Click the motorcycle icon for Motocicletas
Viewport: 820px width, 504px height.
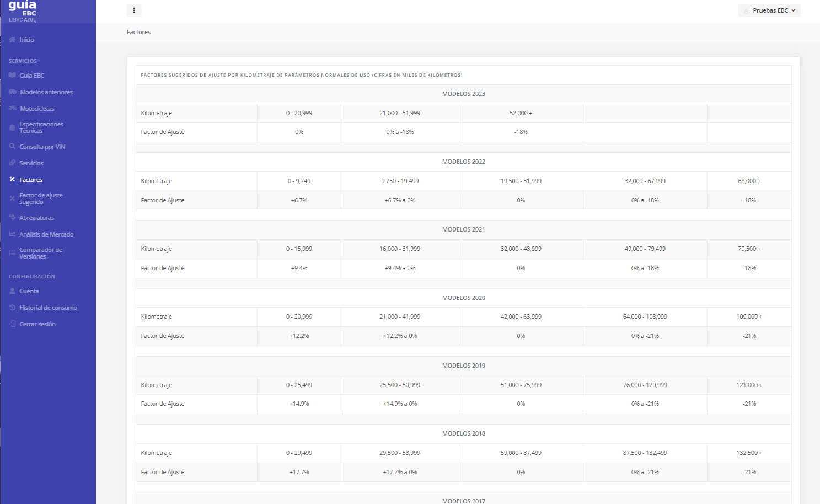tap(12, 109)
